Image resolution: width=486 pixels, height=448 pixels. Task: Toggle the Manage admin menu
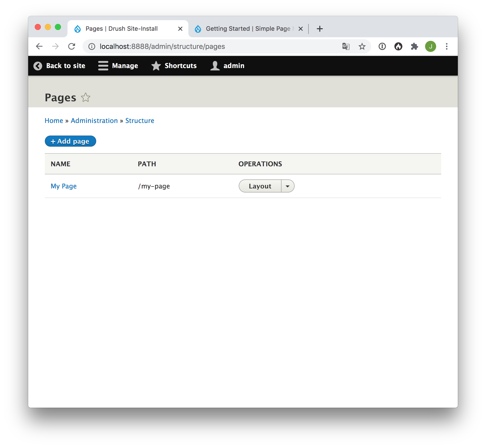click(x=118, y=66)
